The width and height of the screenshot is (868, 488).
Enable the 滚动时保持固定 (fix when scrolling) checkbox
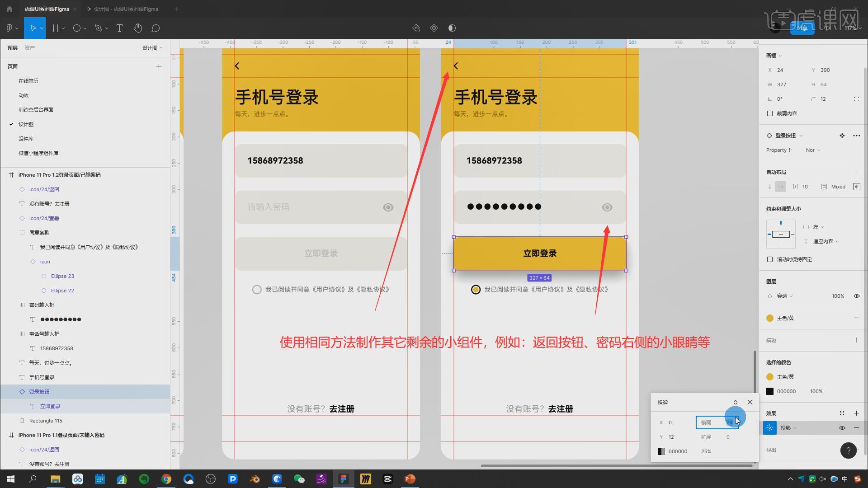click(770, 259)
